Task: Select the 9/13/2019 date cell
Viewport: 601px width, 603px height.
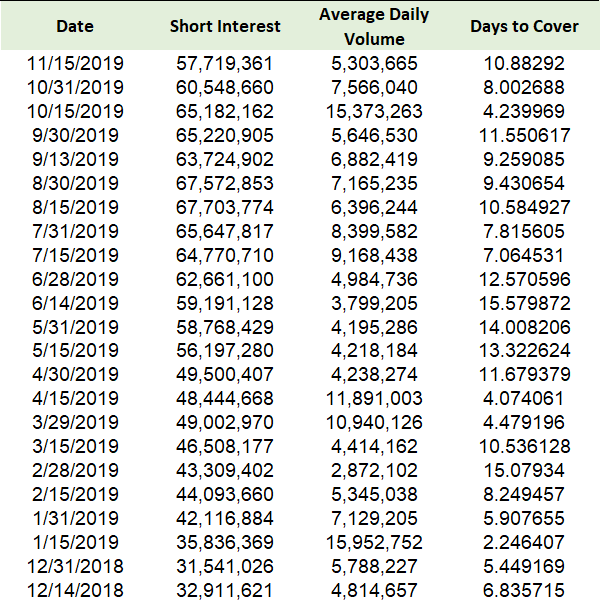Action: pos(75,160)
